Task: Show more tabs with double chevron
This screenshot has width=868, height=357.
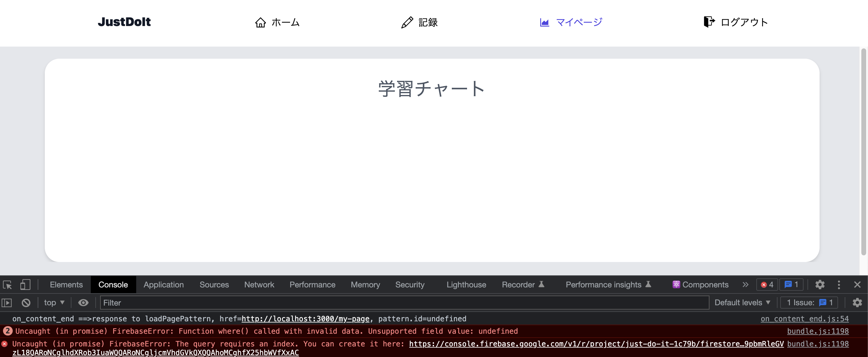Action: pyautogui.click(x=745, y=285)
